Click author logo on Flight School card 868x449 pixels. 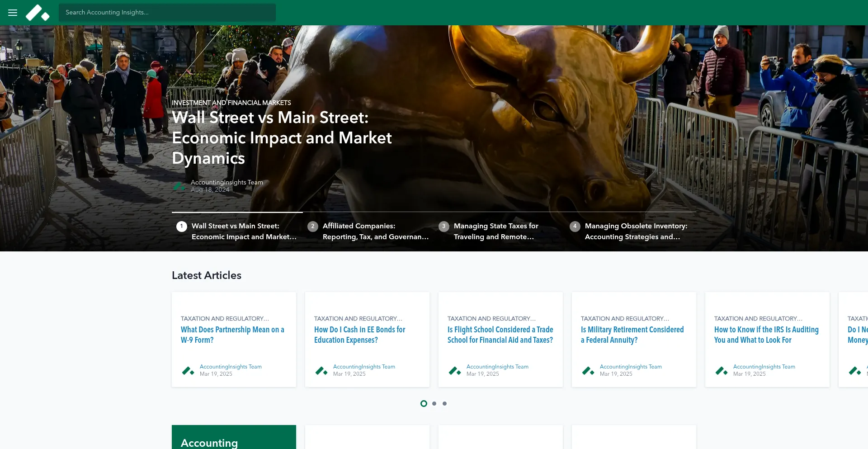[455, 371]
